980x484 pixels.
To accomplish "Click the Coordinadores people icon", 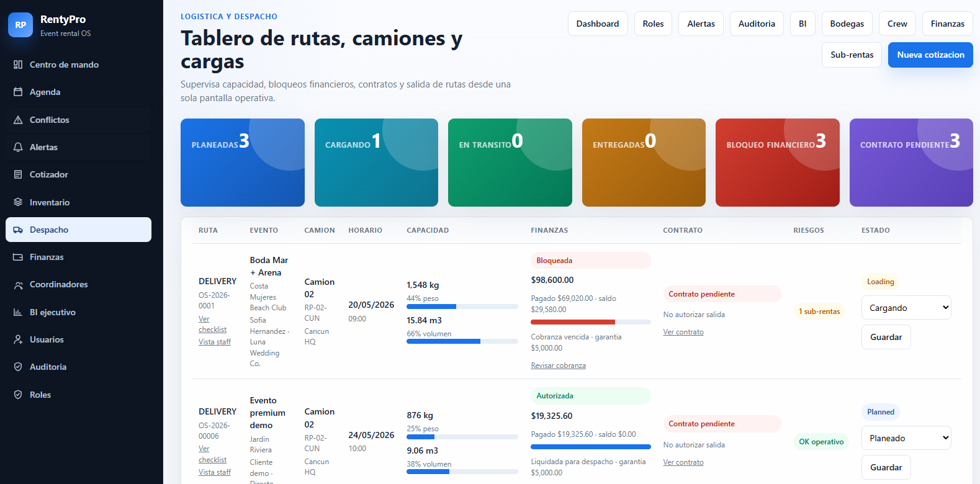I will tap(18, 285).
